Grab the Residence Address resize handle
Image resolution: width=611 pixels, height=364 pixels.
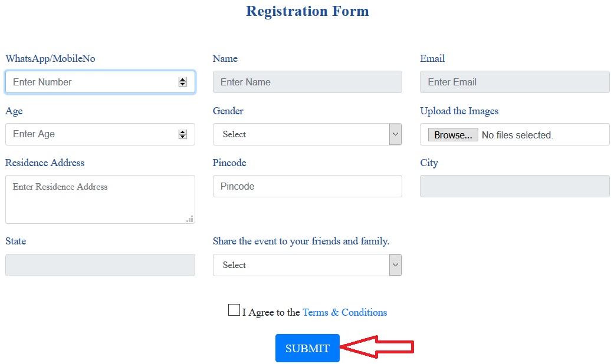point(190,219)
